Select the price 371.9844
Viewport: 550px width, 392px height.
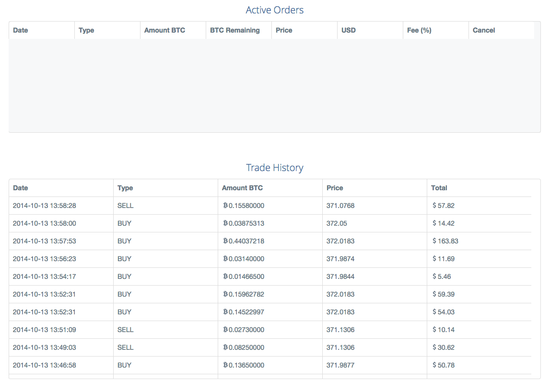click(x=340, y=277)
